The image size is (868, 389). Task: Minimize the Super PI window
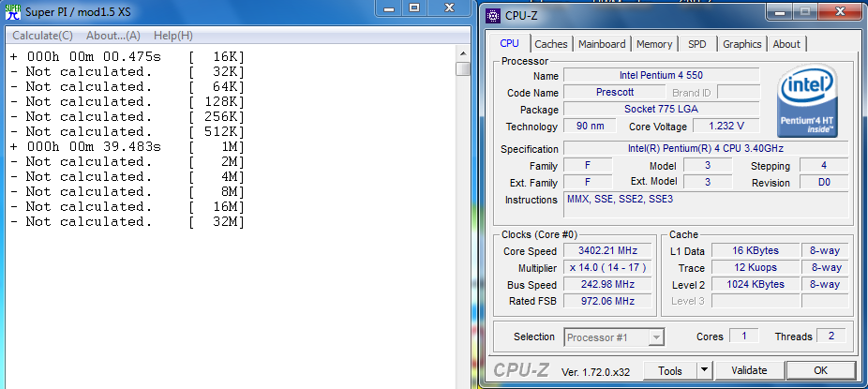point(389,7)
